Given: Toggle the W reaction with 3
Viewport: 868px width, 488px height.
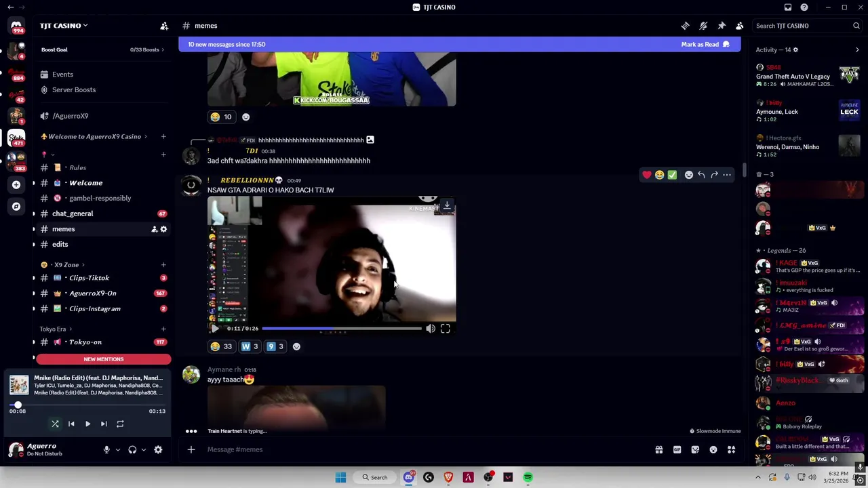Looking at the screenshot, I should point(250,346).
